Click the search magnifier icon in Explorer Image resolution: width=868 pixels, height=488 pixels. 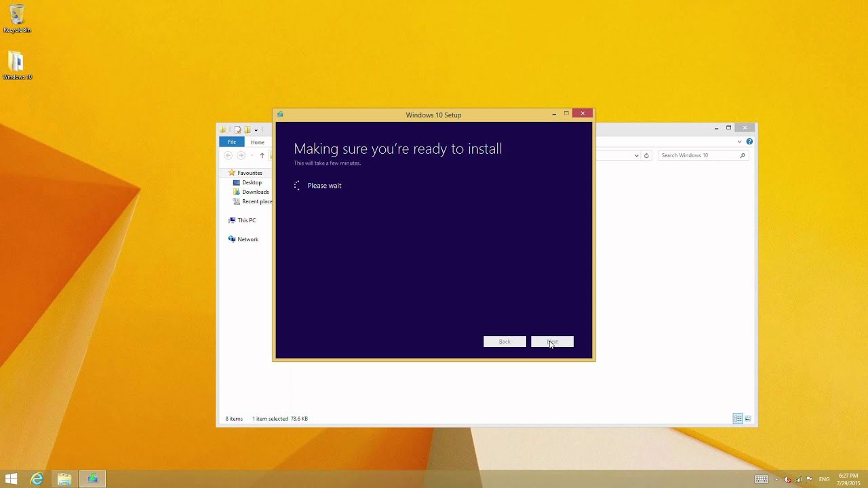pyautogui.click(x=743, y=155)
